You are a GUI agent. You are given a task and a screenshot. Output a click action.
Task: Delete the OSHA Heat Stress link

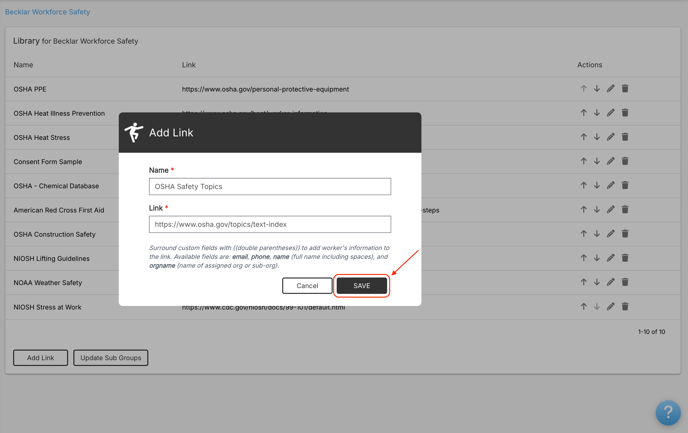click(625, 137)
